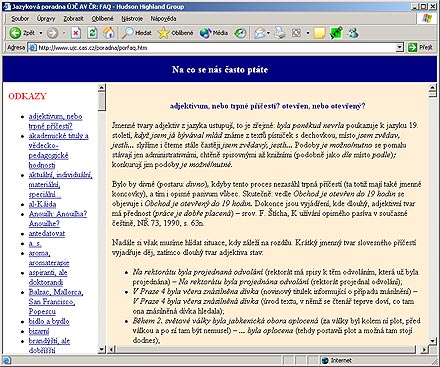Image resolution: width=440 pixels, height=367 pixels.
Task: Click the horizontal scrollbar thumb of content frame
Action: tap(266, 349)
